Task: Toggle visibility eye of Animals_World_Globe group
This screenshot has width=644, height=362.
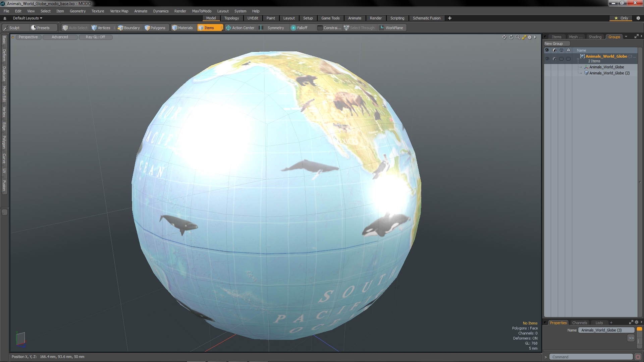Action: point(547,59)
